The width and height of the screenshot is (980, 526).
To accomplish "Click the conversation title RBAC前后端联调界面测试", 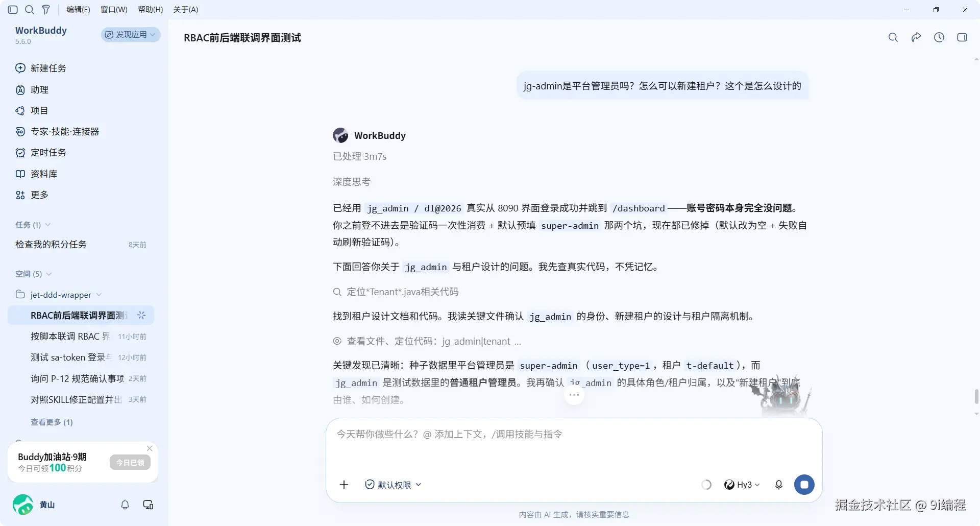I will (x=242, y=38).
